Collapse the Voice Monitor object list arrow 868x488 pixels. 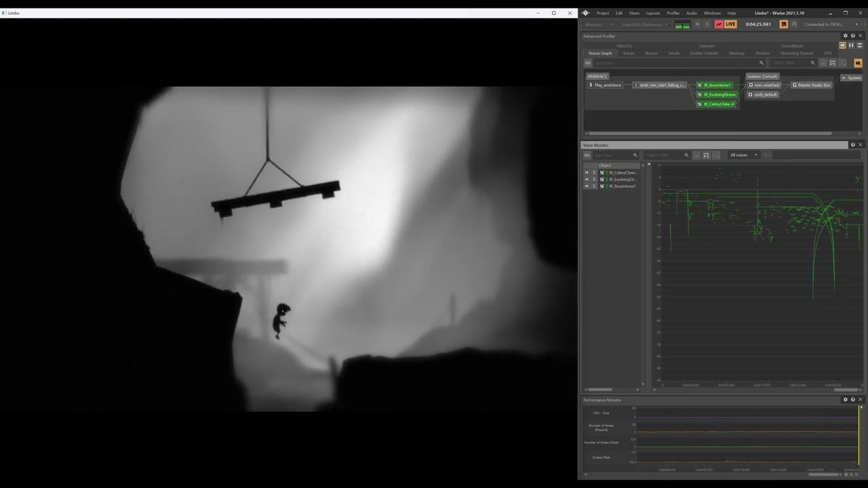pyautogui.click(x=648, y=165)
